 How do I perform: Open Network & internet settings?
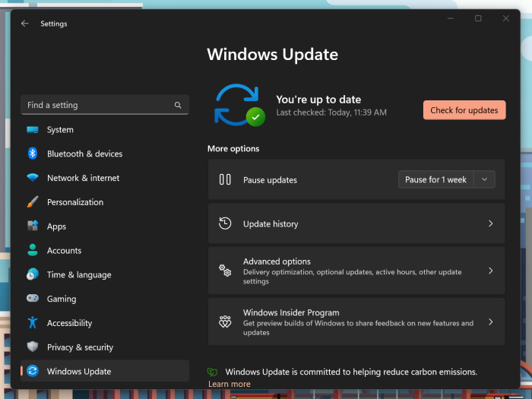pos(105,178)
